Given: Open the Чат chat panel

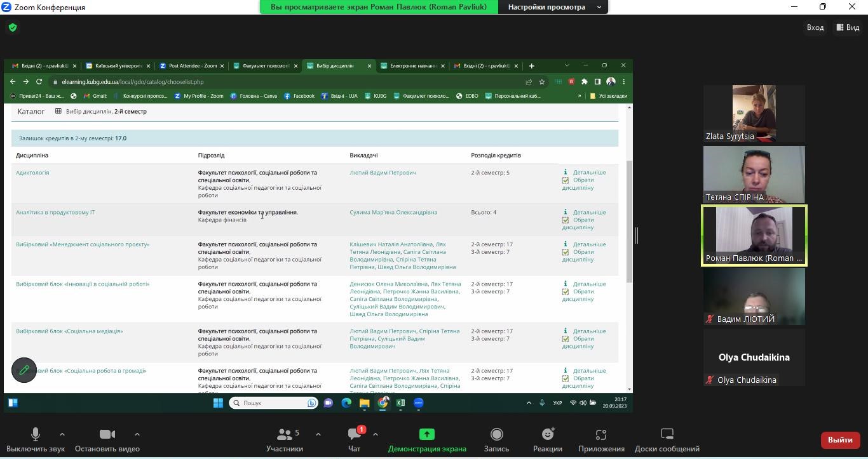Looking at the screenshot, I should 354,440.
